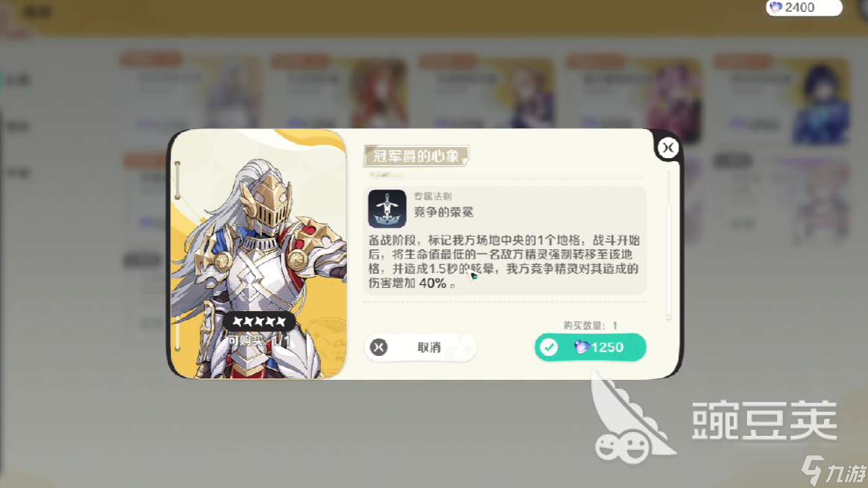Click the gem icon beside 1250
Viewport: 868px width, 488px height.
581,347
